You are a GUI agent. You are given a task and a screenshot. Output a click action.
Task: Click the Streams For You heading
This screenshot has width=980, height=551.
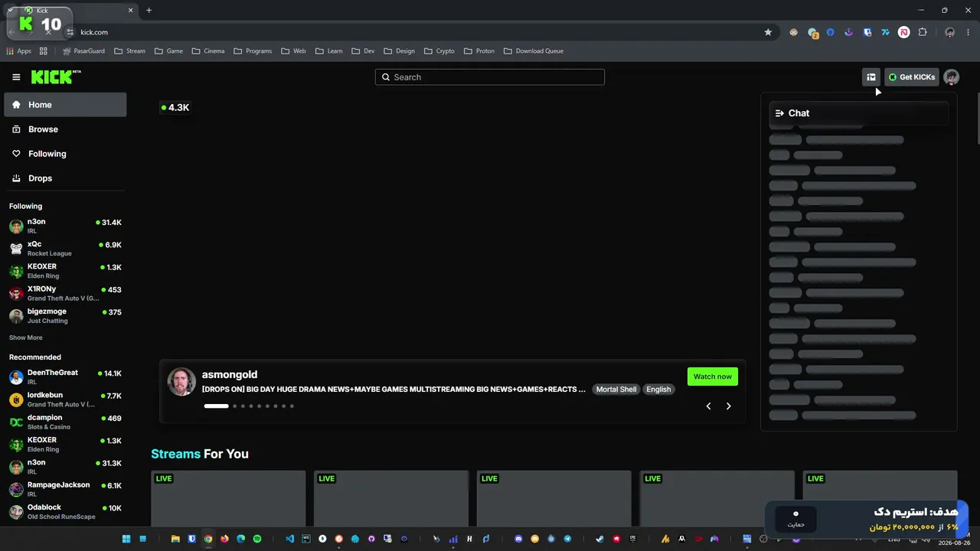tap(200, 454)
